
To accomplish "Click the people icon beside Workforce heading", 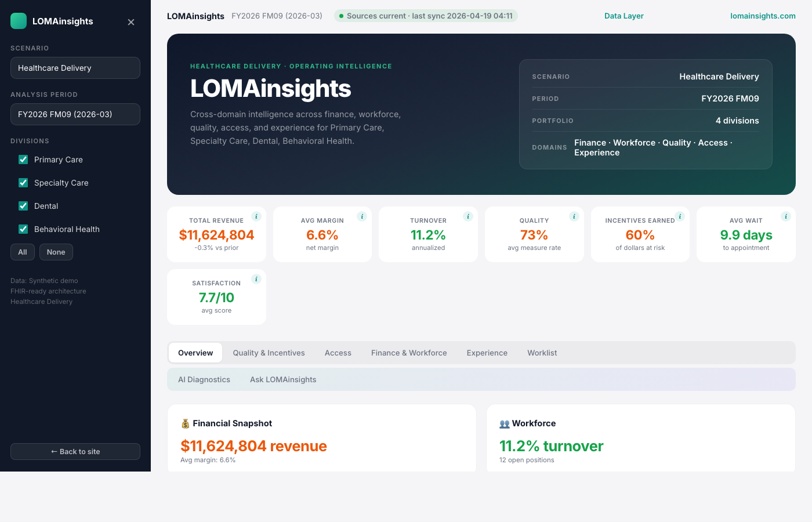I will tap(505, 423).
